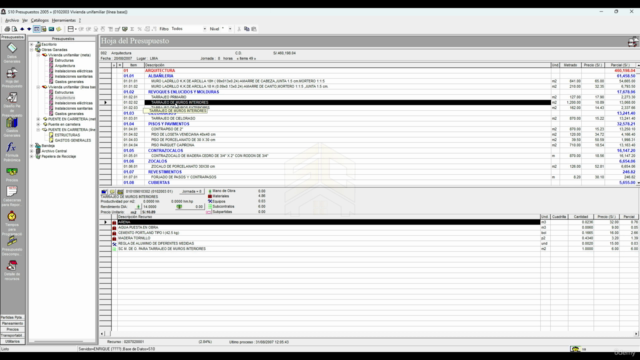Open Tiempos para Programación clock icon
640x360 pixels.
coord(12,222)
